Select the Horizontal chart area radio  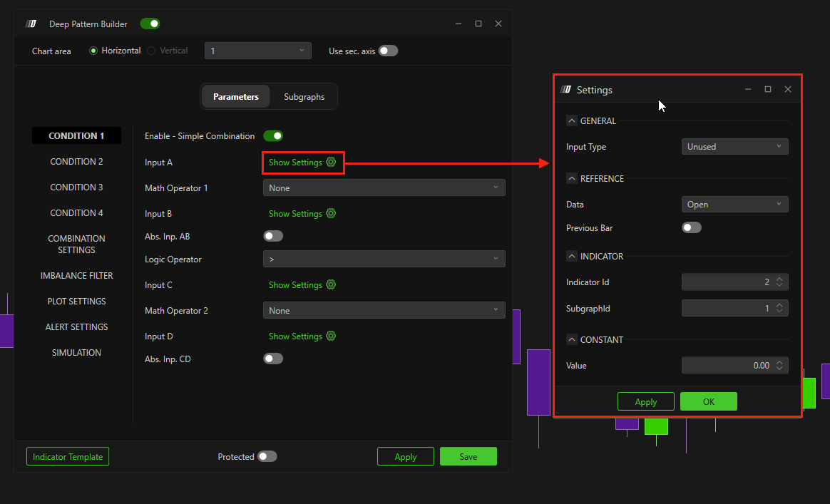tap(93, 51)
